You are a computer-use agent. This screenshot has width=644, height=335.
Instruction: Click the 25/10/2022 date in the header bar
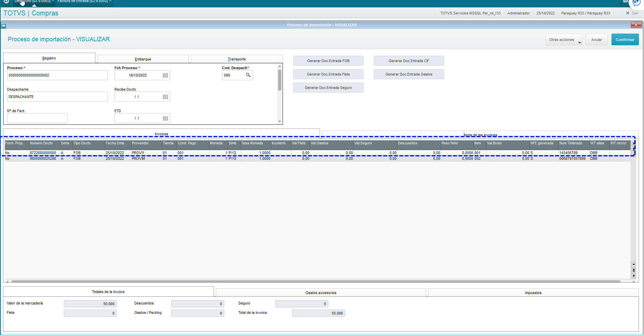(x=545, y=13)
